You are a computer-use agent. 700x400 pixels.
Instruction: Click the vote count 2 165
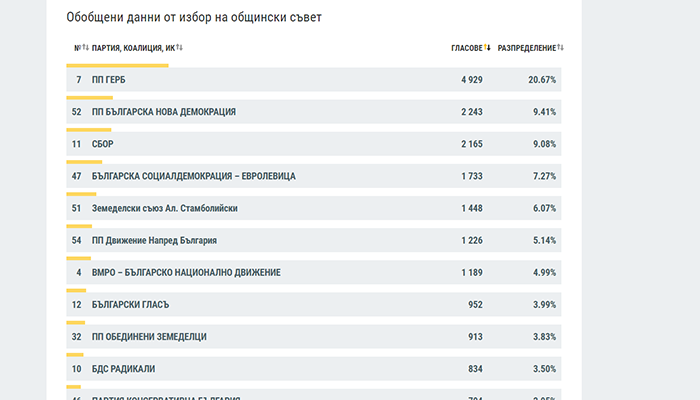click(x=472, y=144)
